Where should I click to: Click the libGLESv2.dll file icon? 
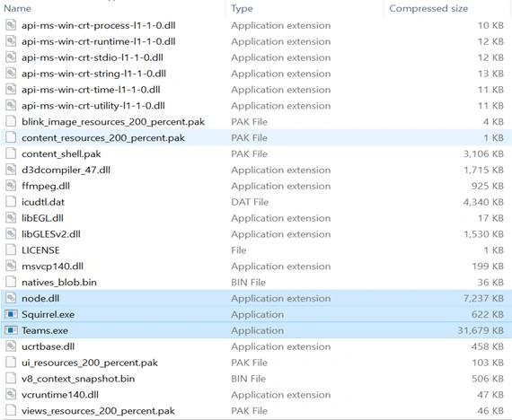(x=11, y=233)
